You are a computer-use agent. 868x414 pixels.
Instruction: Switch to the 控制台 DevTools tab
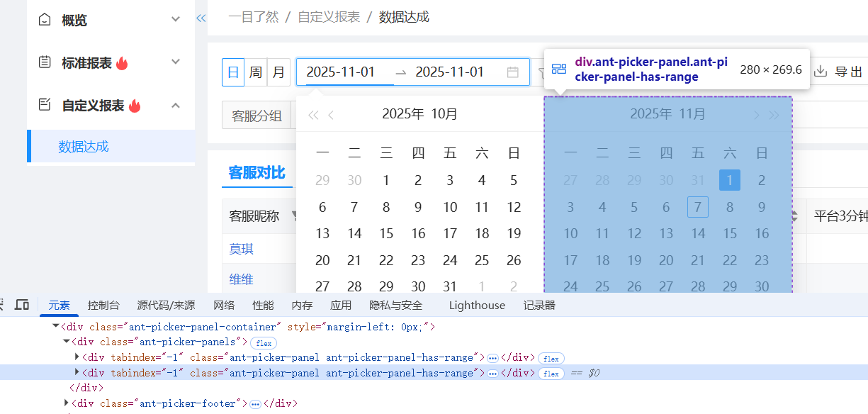(x=103, y=306)
